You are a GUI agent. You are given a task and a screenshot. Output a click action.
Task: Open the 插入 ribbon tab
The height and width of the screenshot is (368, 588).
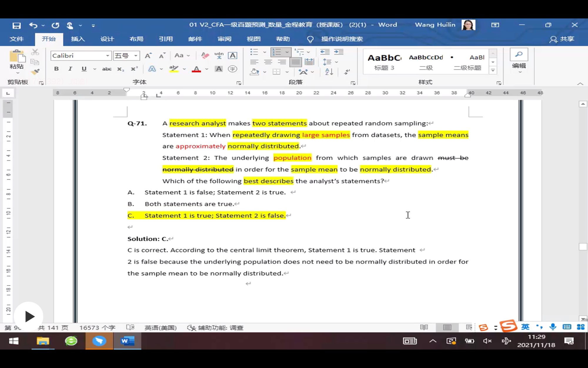coord(78,39)
